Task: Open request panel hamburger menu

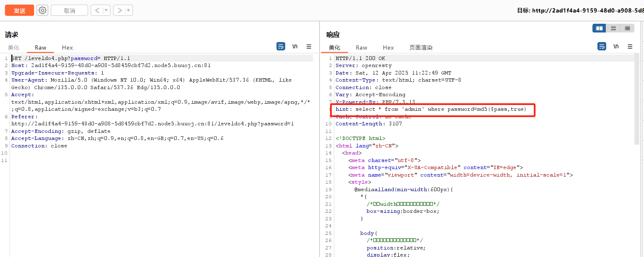Action: 309,46
